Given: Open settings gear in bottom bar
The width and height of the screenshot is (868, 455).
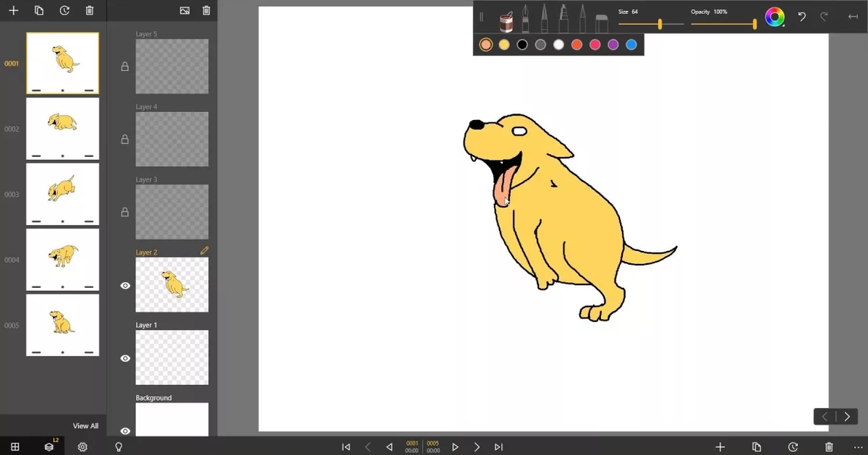Looking at the screenshot, I should (x=82, y=447).
